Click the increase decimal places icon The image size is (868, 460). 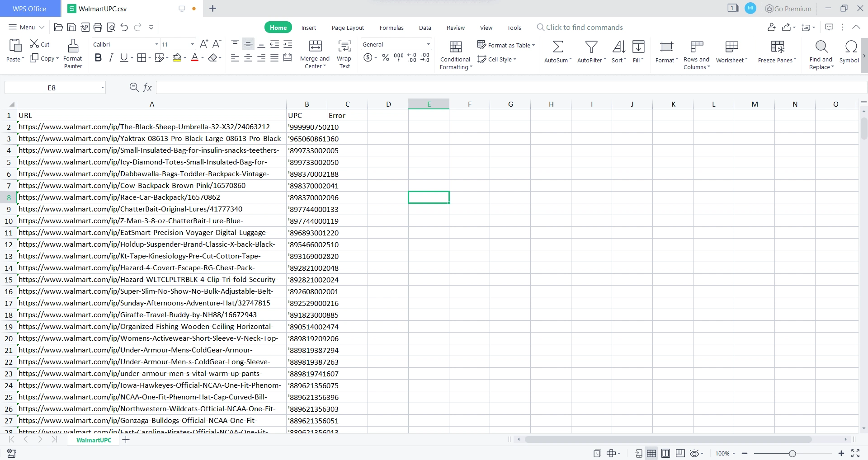(412, 57)
